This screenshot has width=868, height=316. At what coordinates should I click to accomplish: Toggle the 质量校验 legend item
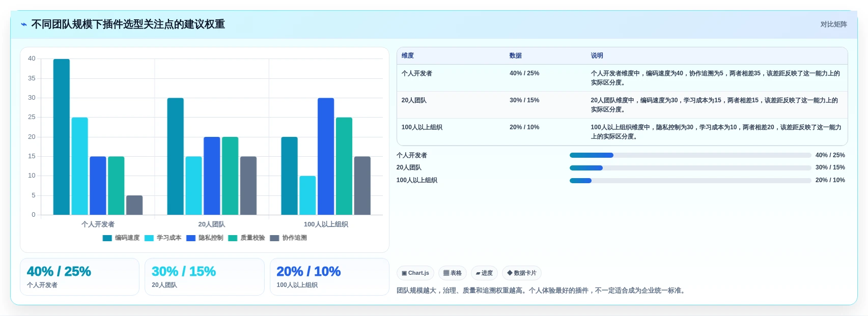pyautogui.click(x=246, y=238)
